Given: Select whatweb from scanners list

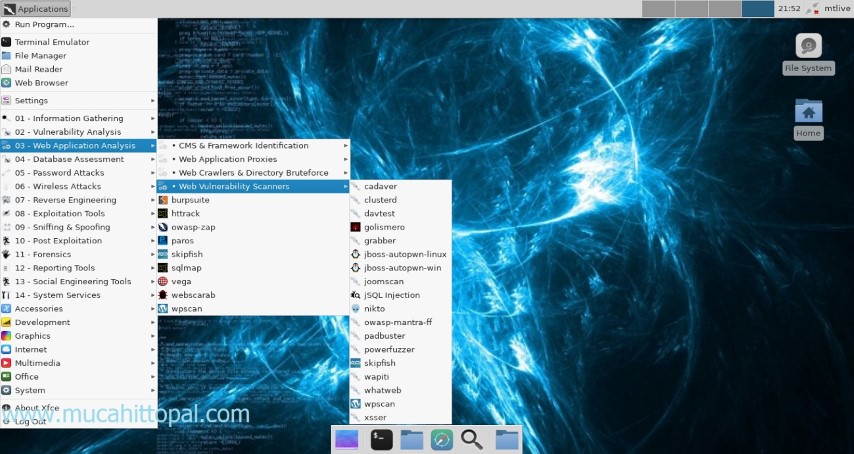Looking at the screenshot, I should tap(400, 390).
